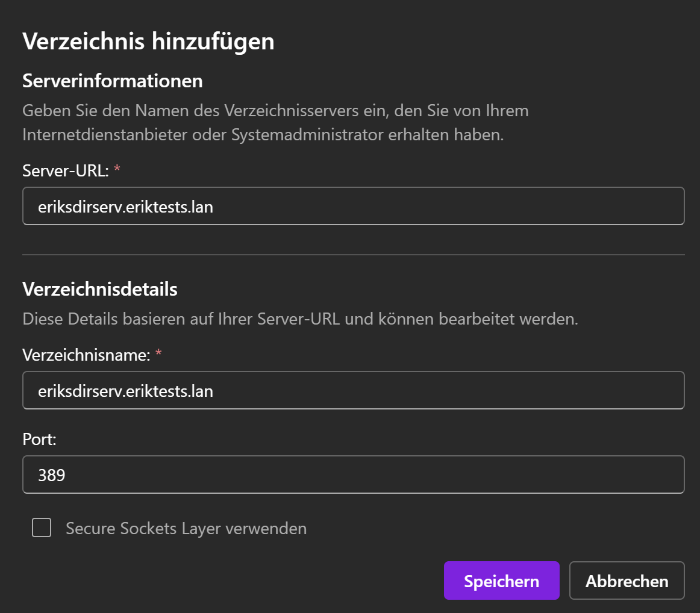The height and width of the screenshot is (613, 700).
Task: Click the Verzeichnis hinzufügen dialog title
Action: 148,42
